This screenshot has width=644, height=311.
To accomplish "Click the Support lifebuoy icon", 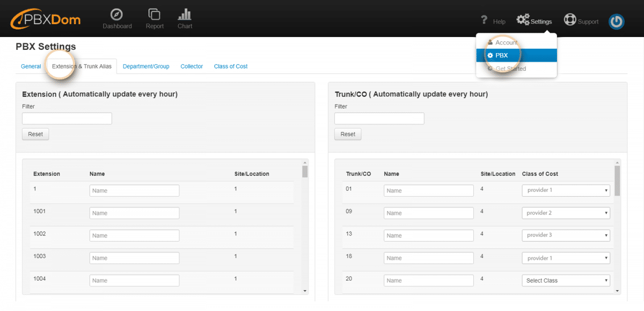I will tap(569, 20).
